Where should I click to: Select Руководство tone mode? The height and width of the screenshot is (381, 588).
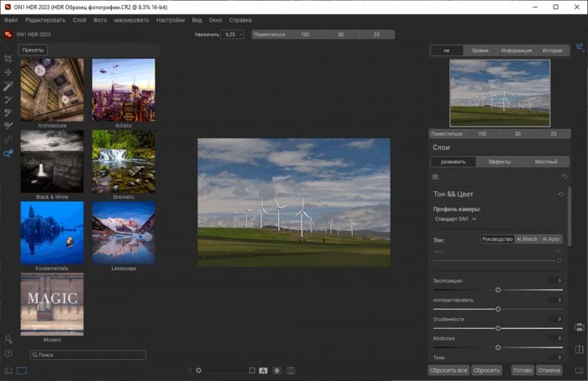point(497,239)
